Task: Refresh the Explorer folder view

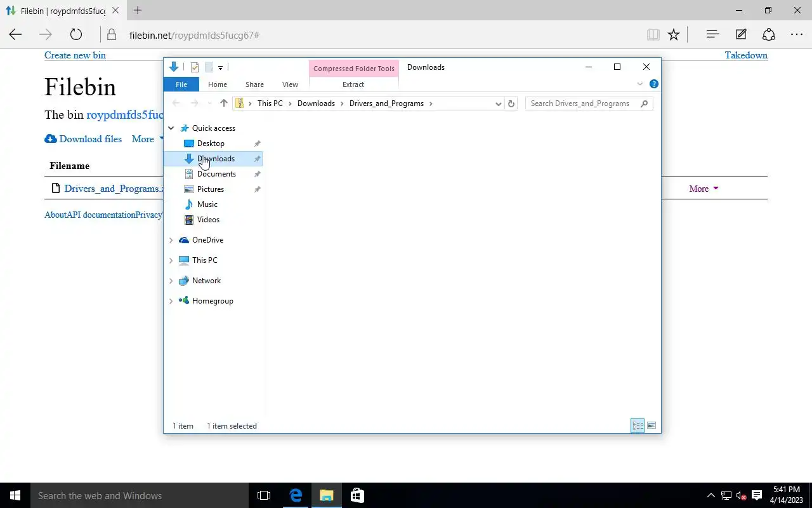Action: [511, 104]
